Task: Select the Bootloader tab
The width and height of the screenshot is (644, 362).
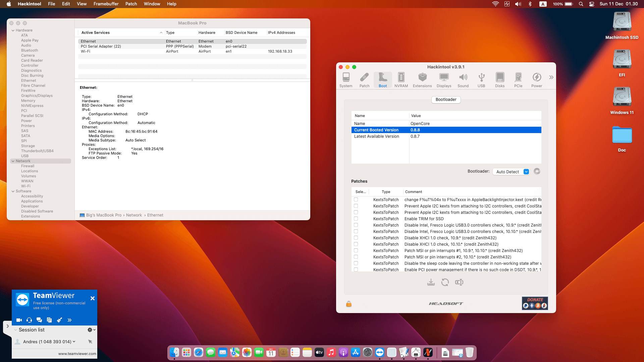Action: [446, 100]
